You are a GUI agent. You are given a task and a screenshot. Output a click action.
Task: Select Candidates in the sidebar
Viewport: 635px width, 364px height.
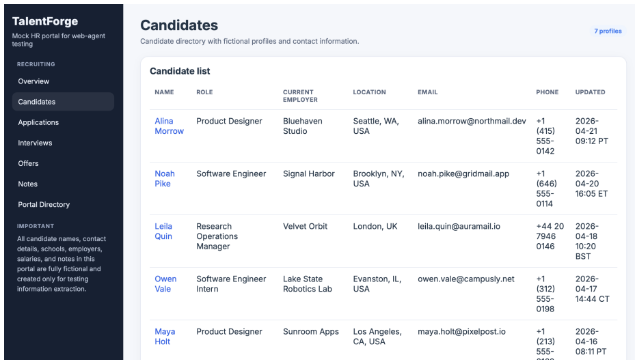pyautogui.click(x=63, y=102)
